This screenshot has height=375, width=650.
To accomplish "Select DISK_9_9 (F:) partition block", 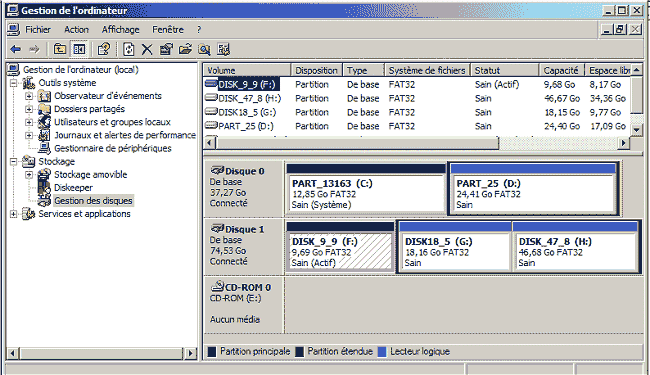I will [340, 247].
